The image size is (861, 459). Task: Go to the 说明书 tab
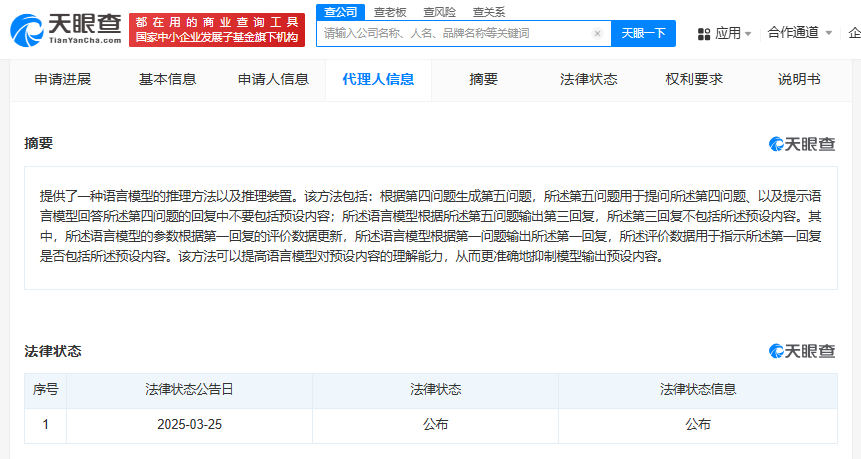click(799, 80)
